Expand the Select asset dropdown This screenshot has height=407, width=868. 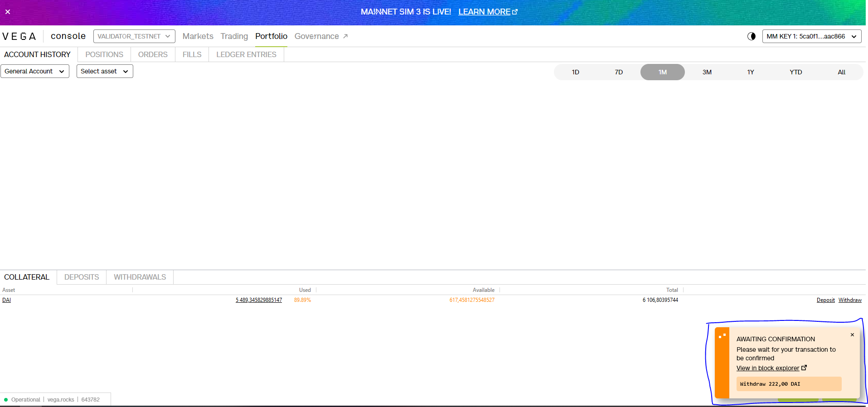pyautogui.click(x=105, y=71)
